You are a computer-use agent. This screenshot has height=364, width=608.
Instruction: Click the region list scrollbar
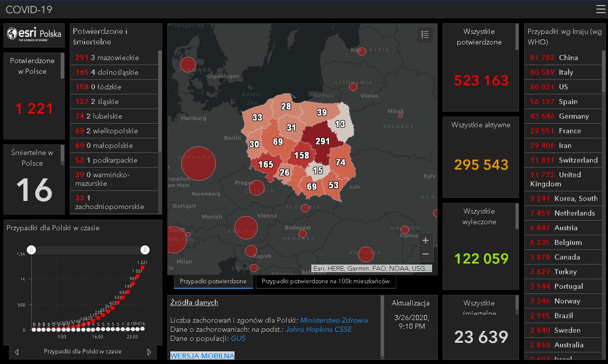pyautogui.click(x=160, y=101)
